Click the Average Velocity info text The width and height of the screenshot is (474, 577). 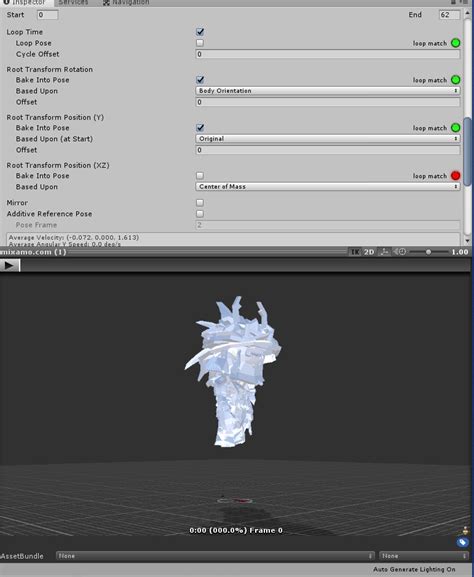tap(74, 237)
